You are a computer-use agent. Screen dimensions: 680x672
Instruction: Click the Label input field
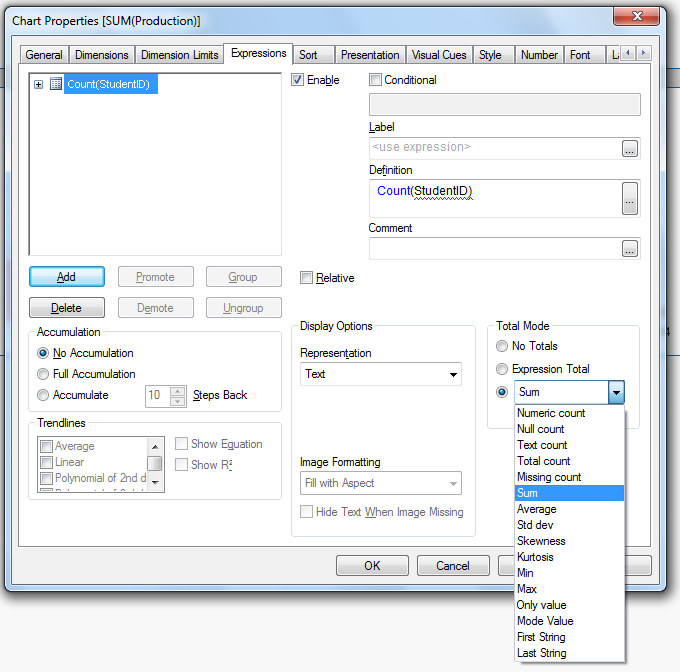495,148
